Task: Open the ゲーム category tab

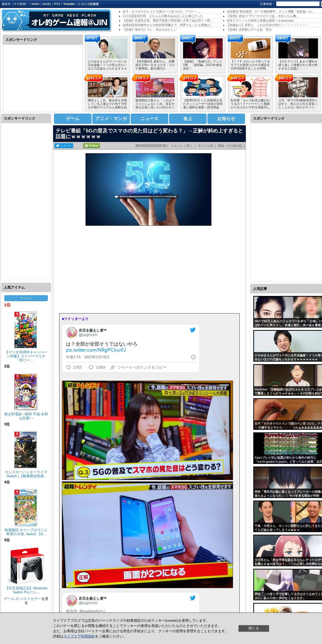Action: click(x=73, y=119)
